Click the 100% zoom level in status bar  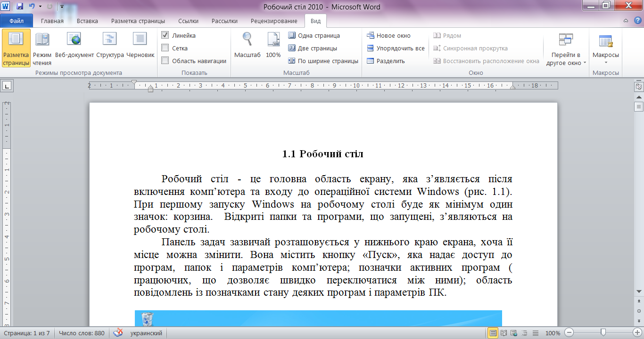[x=553, y=333]
